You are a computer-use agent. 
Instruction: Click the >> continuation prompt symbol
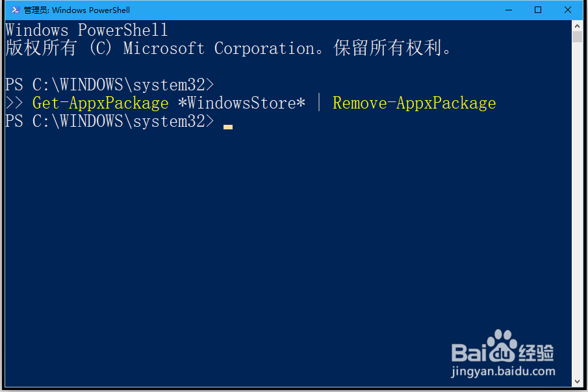click(x=14, y=103)
